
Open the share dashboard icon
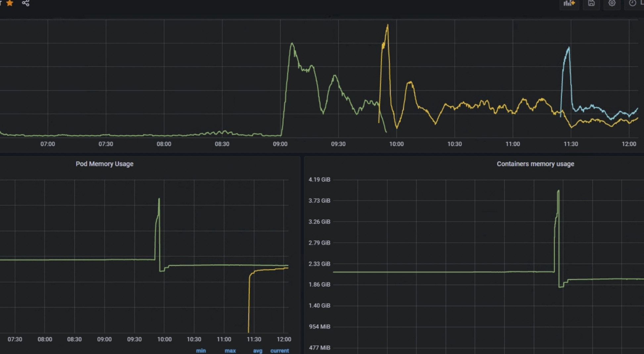25,3
